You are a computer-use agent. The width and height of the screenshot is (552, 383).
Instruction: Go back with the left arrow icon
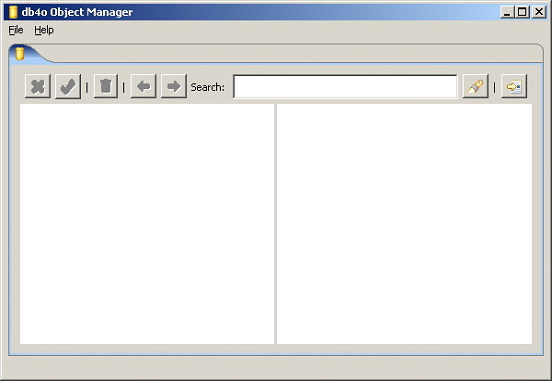click(143, 86)
